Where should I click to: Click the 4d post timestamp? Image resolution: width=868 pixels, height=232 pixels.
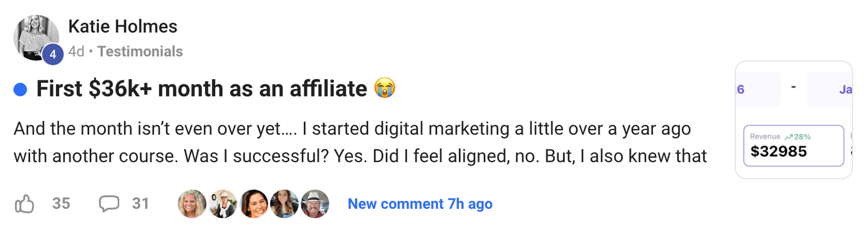(x=76, y=51)
